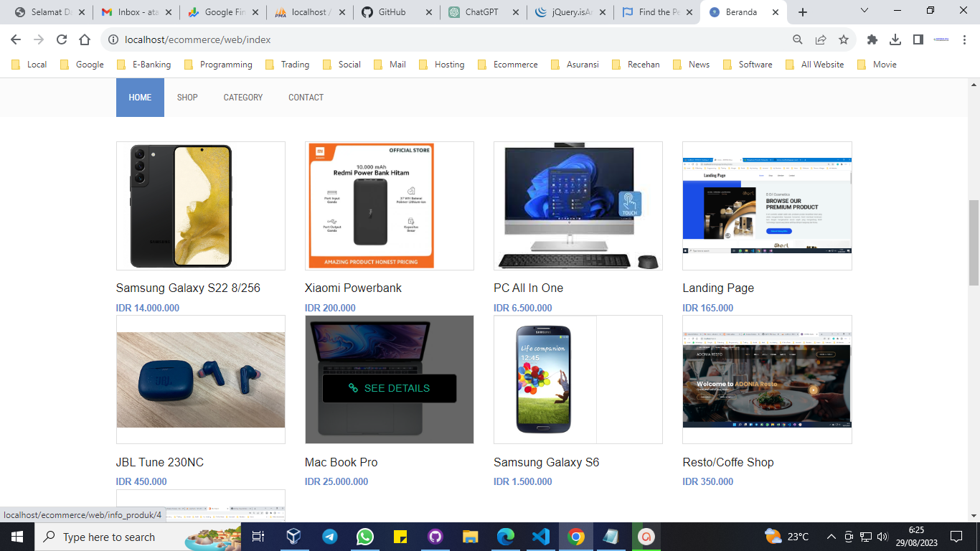980x551 pixels.
Task: Open new browser tab
Action: point(803,12)
